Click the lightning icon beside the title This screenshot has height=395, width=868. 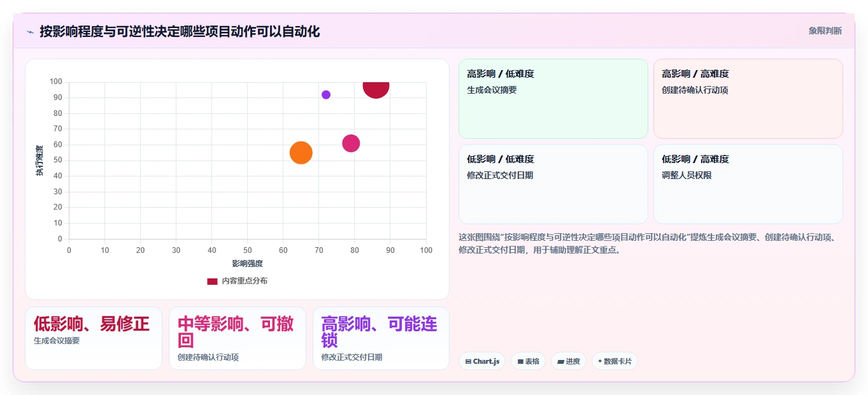pos(31,31)
